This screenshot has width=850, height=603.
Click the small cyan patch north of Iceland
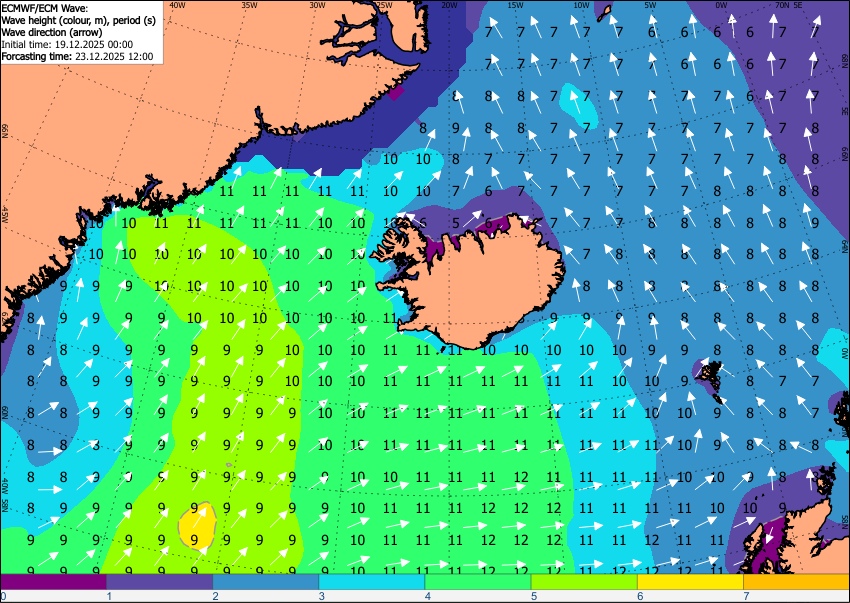pos(579,105)
